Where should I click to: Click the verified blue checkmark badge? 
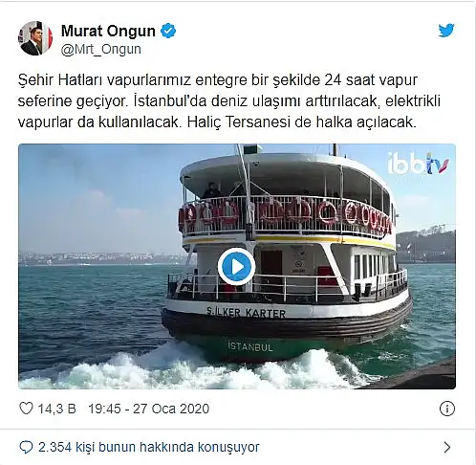click(x=168, y=31)
